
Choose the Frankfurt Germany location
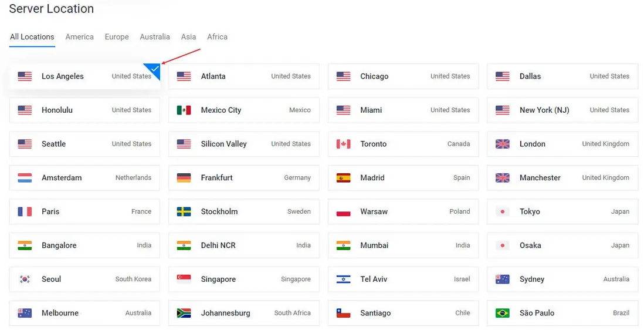[243, 178]
